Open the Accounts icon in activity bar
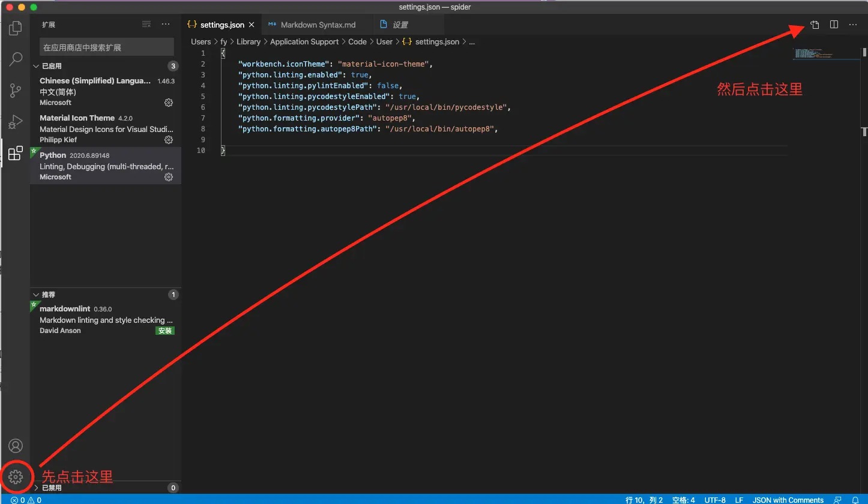Viewport: 868px width, 504px height. (16, 446)
